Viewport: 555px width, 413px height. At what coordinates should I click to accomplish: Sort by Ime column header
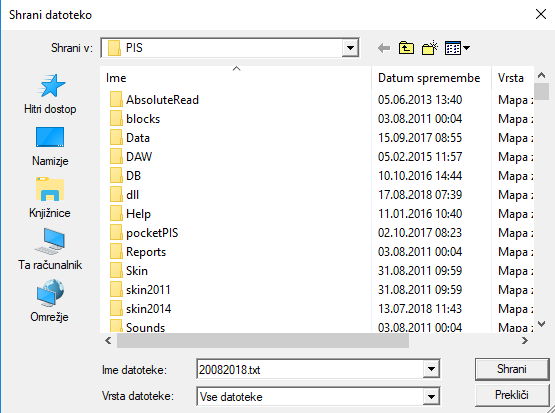coord(236,78)
